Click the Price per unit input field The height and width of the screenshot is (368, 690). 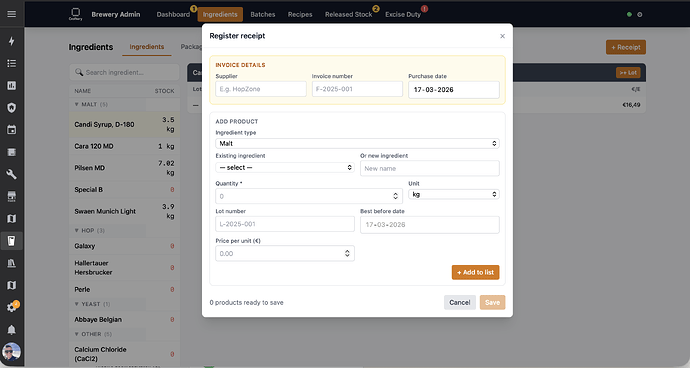pyautogui.click(x=285, y=254)
